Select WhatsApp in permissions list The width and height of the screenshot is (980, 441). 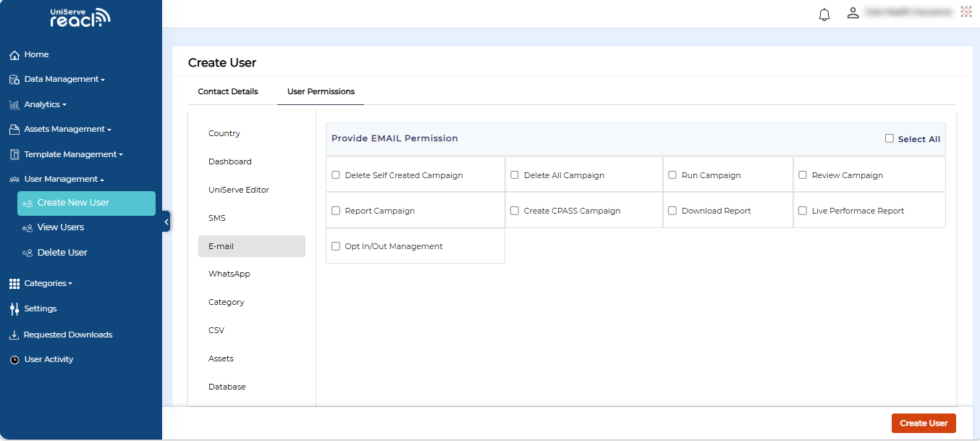[229, 274]
